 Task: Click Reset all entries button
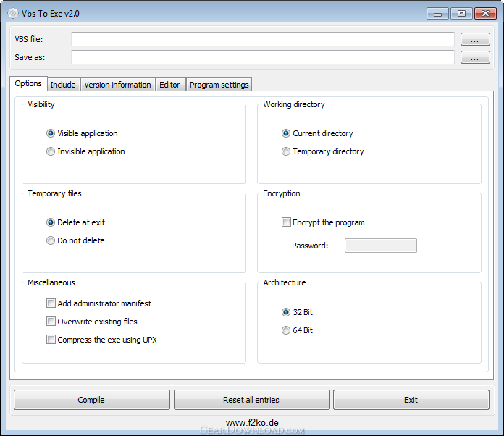coord(251,400)
